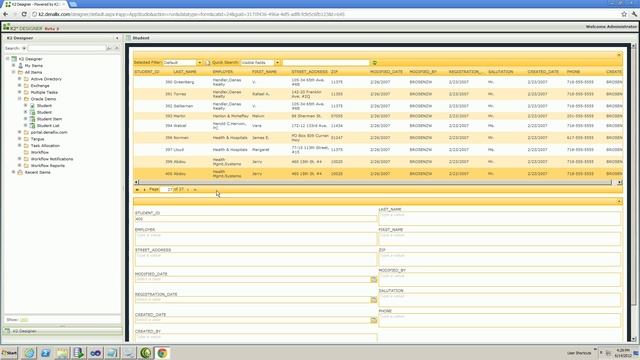Image resolution: width=640 pixels, height=360 pixels.
Task: Click the green swirl taskbar icon
Action: point(146,353)
